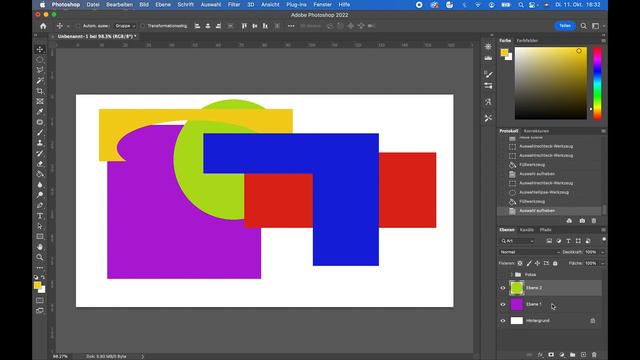Click the foreground color swatch in toolbox

38,285
